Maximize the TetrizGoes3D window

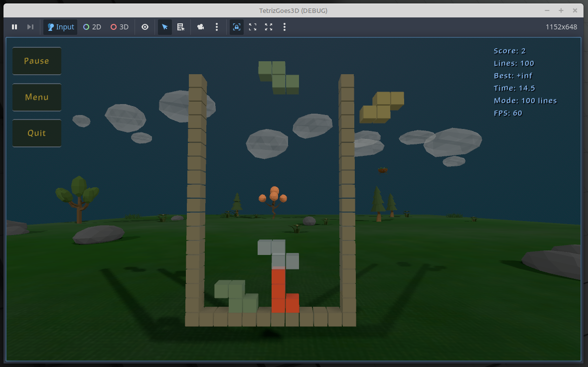[x=561, y=10]
